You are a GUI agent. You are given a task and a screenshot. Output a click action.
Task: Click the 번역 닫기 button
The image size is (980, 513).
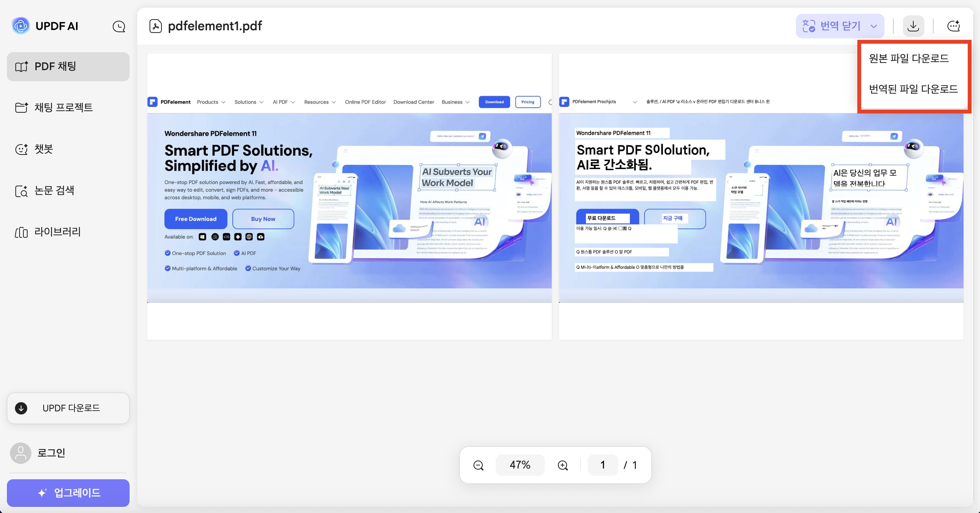click(840, 26)
